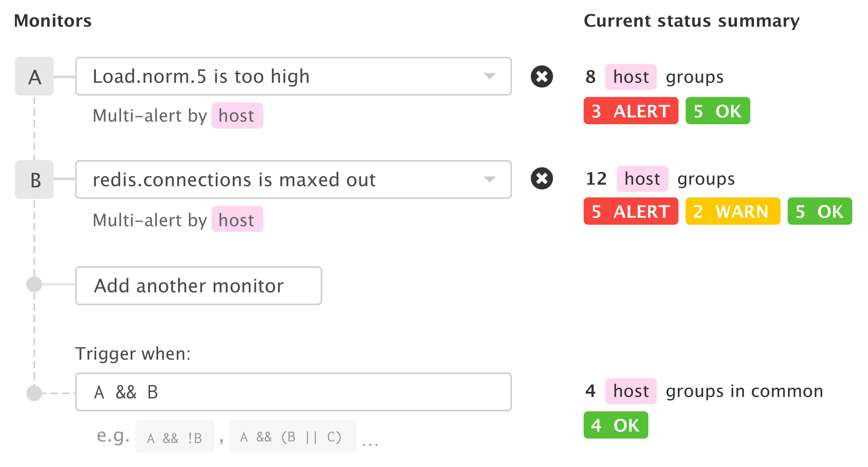Click monitor B's 5 OK badge

[x=819, y=211]
